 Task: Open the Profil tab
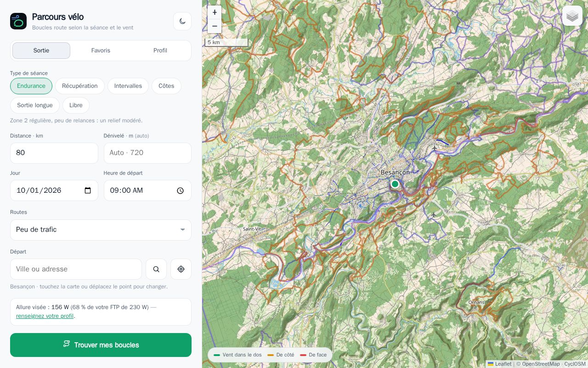point(160,51)
